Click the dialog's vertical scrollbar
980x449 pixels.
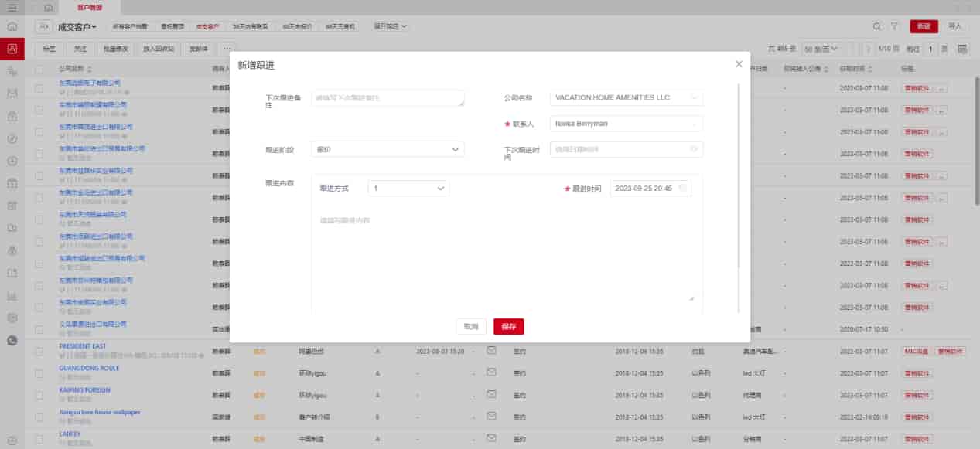(739, 178)
